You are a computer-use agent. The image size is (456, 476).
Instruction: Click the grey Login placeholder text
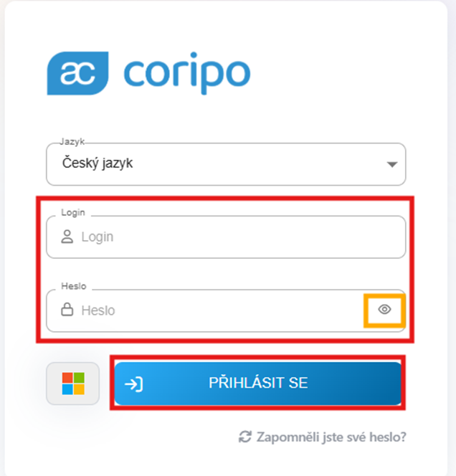coord(98,237)
